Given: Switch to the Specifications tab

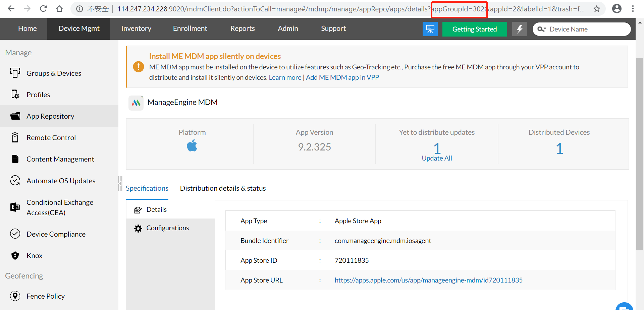Looking at the screenshot, I should (x=147, y=188).
